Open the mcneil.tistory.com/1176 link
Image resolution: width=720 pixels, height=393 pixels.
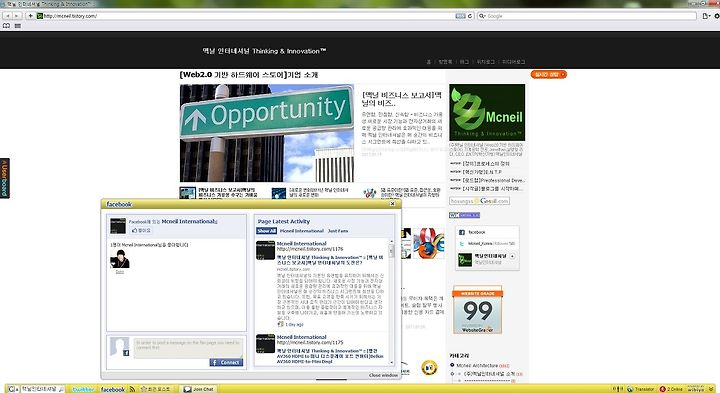tap(310, 249)
